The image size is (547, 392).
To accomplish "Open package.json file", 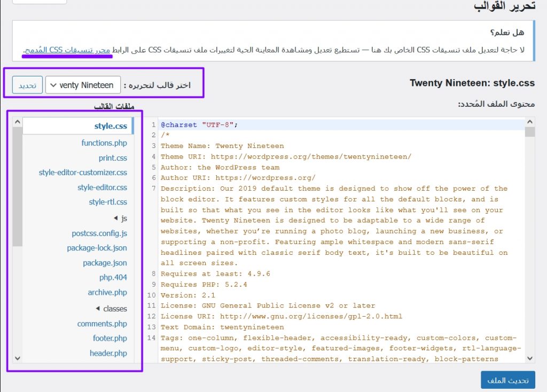I will coord(105,263).
